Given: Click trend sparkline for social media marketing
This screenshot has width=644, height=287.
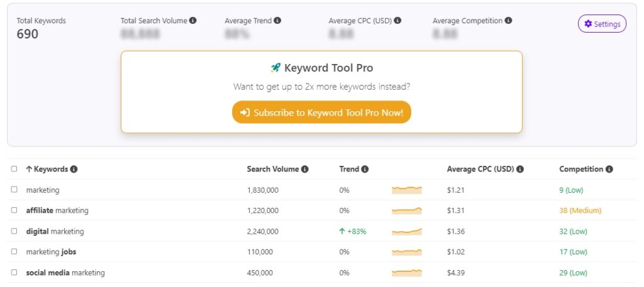Looking at the screenshot, I should coord(407,273).
